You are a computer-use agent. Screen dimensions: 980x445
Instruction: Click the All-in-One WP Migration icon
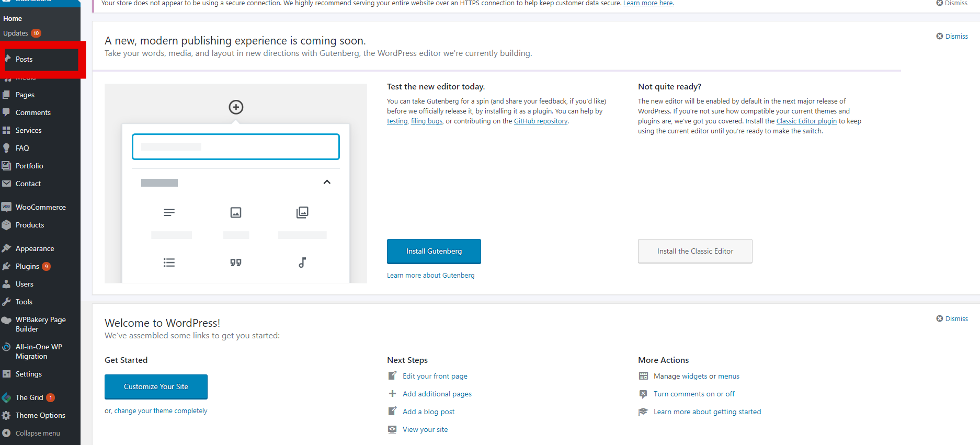[6, 347]
